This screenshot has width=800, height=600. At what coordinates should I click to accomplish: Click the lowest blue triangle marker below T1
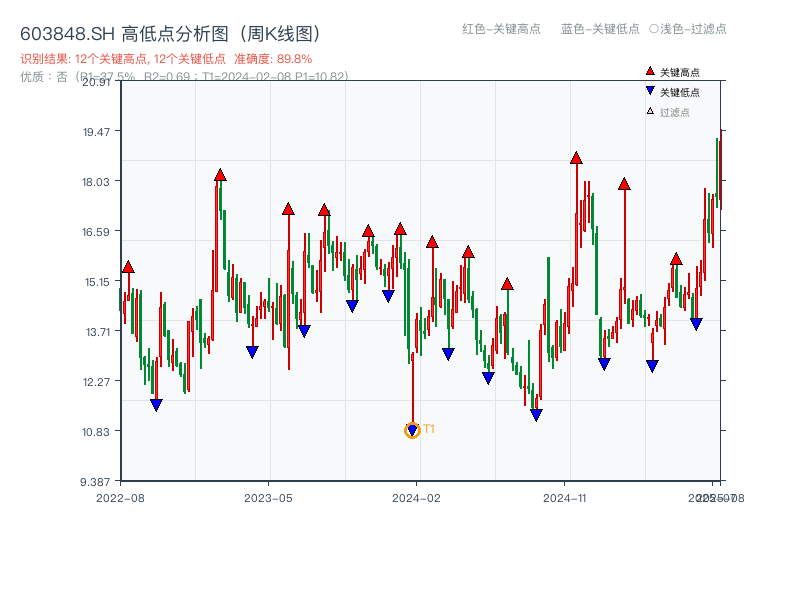413,429
